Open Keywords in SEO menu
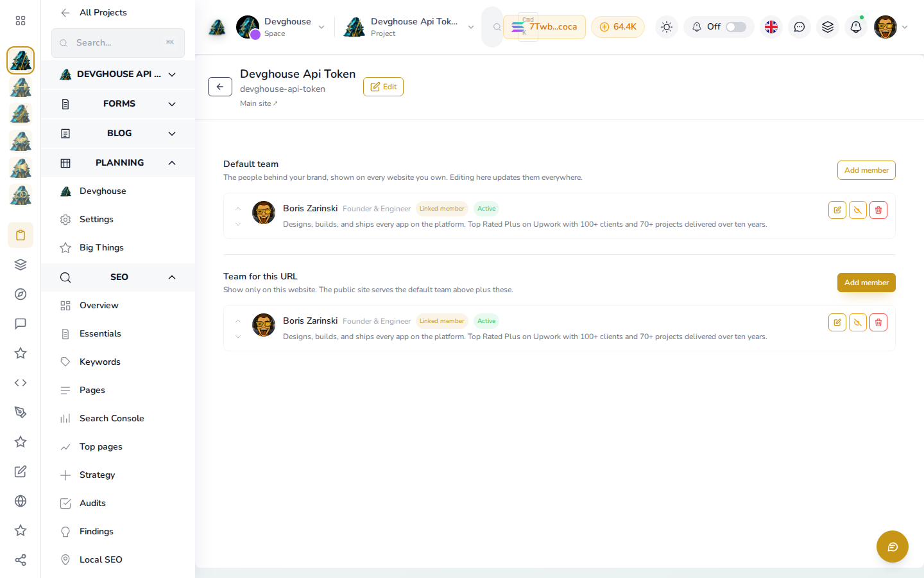The width and height of the screenshot is (924, 578). [118, 362]
